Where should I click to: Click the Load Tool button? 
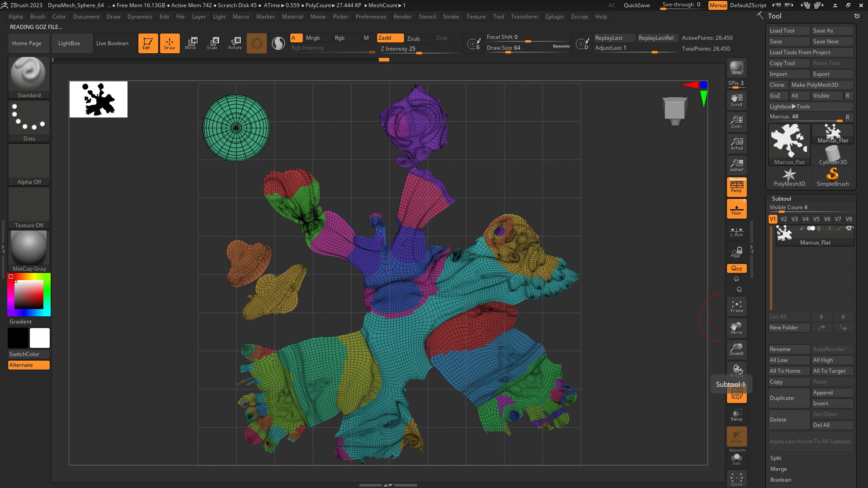(x=789, y=31)
